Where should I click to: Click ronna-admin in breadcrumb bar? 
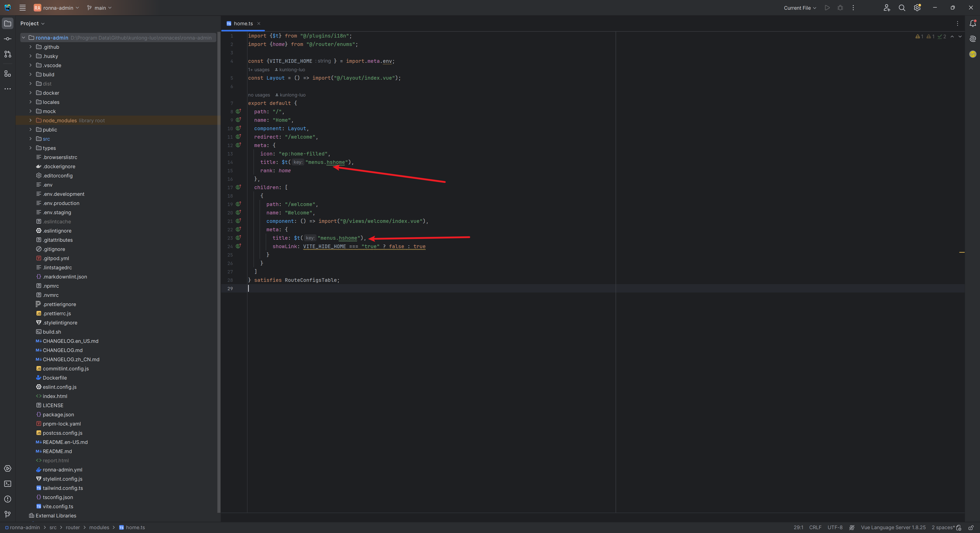click(22, 527)
